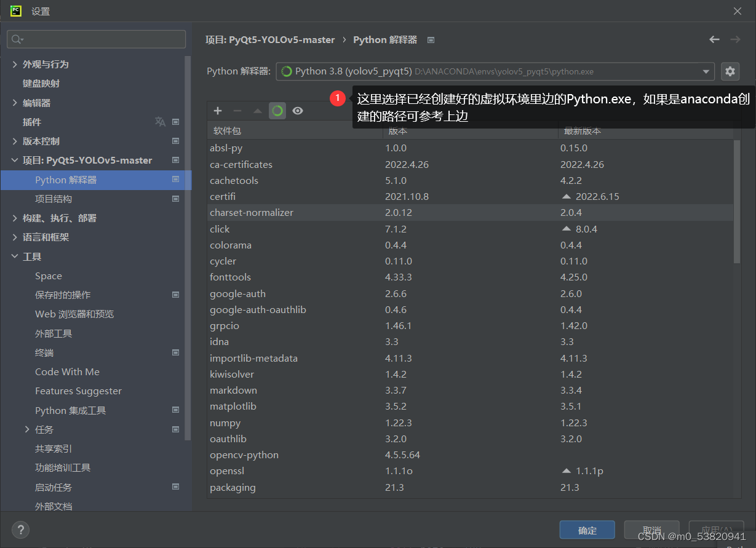Click the project-level marker icon beside Python 解释器 breadcrumb
Viewport: 756px width, 548px height.
(431, 40)
